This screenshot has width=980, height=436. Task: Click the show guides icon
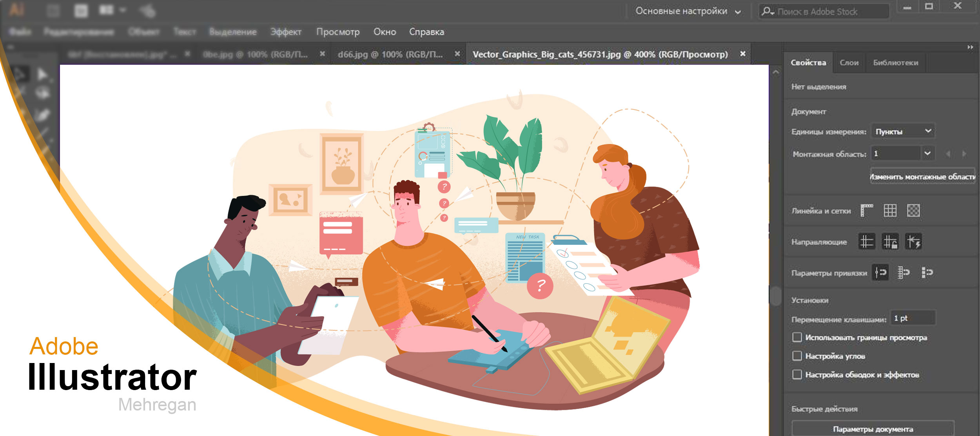tap(866, 241)
